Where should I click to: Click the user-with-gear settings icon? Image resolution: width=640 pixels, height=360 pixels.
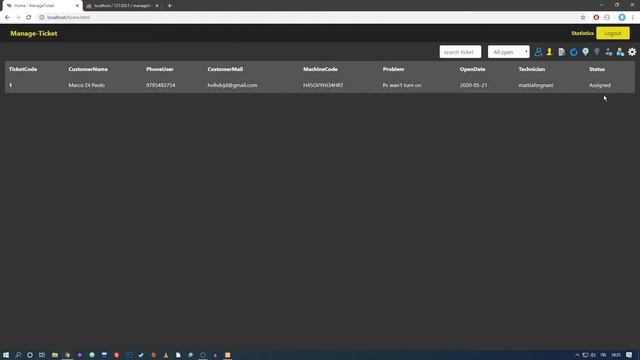click(609, 52)
